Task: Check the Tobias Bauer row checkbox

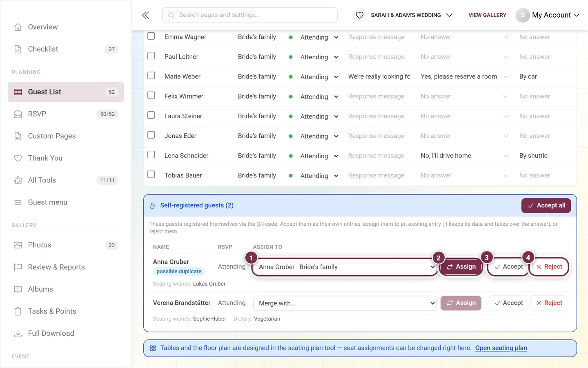Action: (151, 175)
